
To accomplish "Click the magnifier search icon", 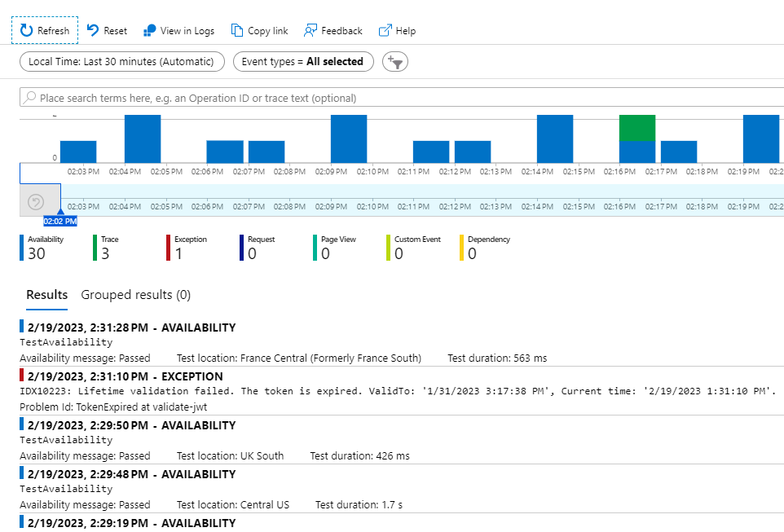I will pos(30,97).
